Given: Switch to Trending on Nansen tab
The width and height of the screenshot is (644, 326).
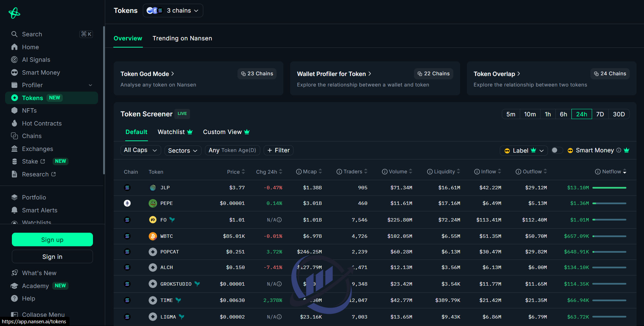Looking at the screenshot, I should click(x=182, y=38).
